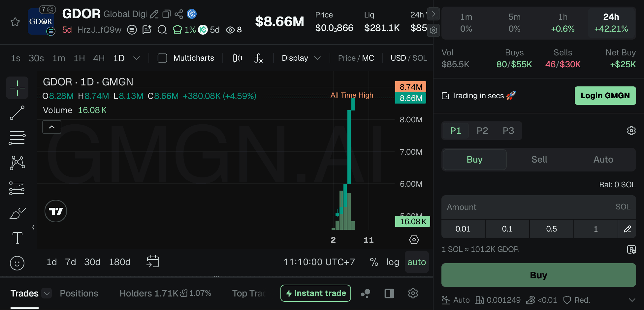Open the note-with-sparkle icon in header
The width and height of the screenshot is (644, 310).
pos(147,30)
